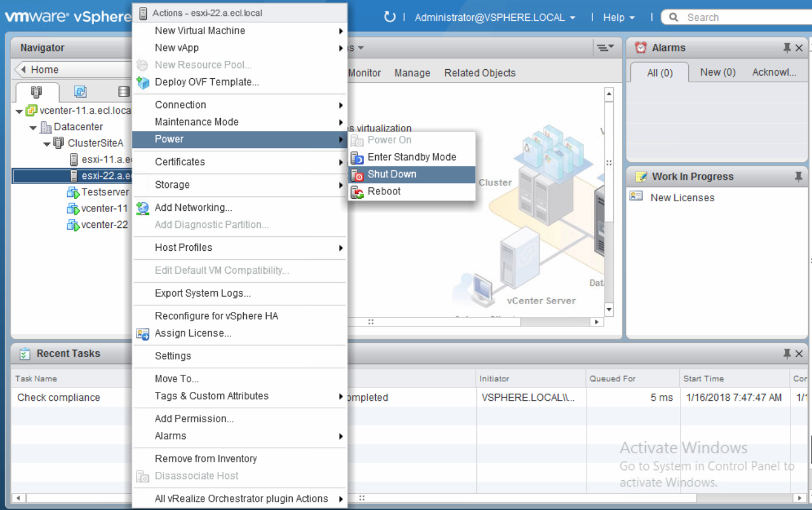Select the VMs and Templates navigator tab icon
Screen dimensions: 812x510
81,91
